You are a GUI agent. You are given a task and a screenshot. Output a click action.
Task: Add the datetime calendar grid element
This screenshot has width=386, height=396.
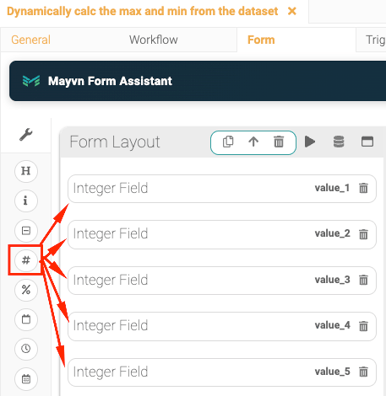[x=26, y=379]
